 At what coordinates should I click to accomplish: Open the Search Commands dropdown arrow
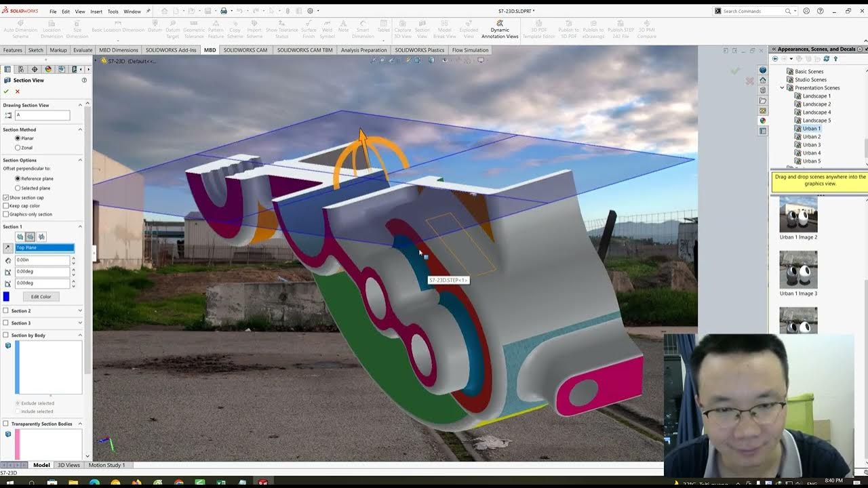[x=795, y=11]
